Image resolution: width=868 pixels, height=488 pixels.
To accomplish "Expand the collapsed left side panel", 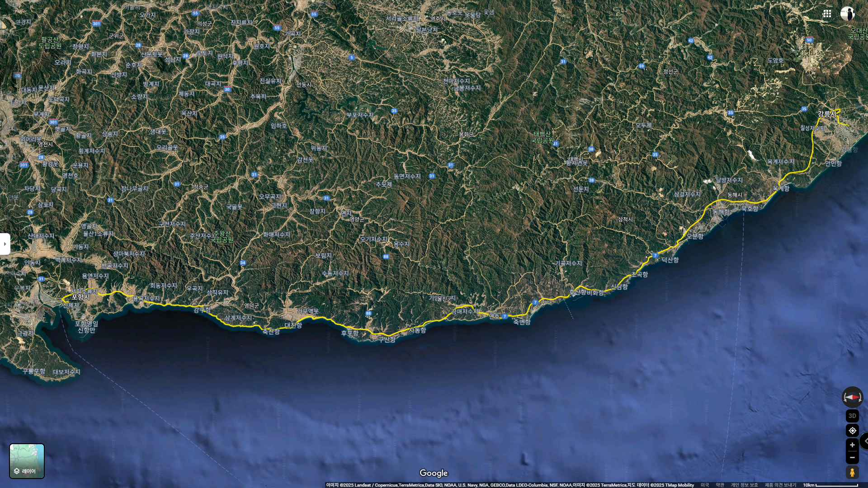I will coord(5,244).
